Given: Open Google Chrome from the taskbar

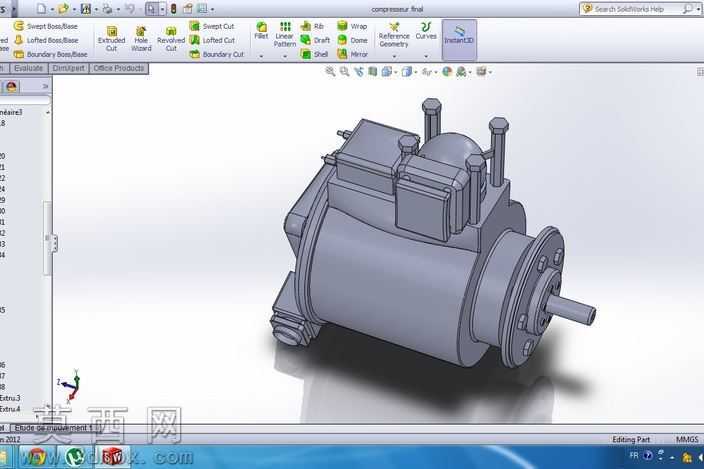Looking at the screenshot, I should tap(38, 457).
